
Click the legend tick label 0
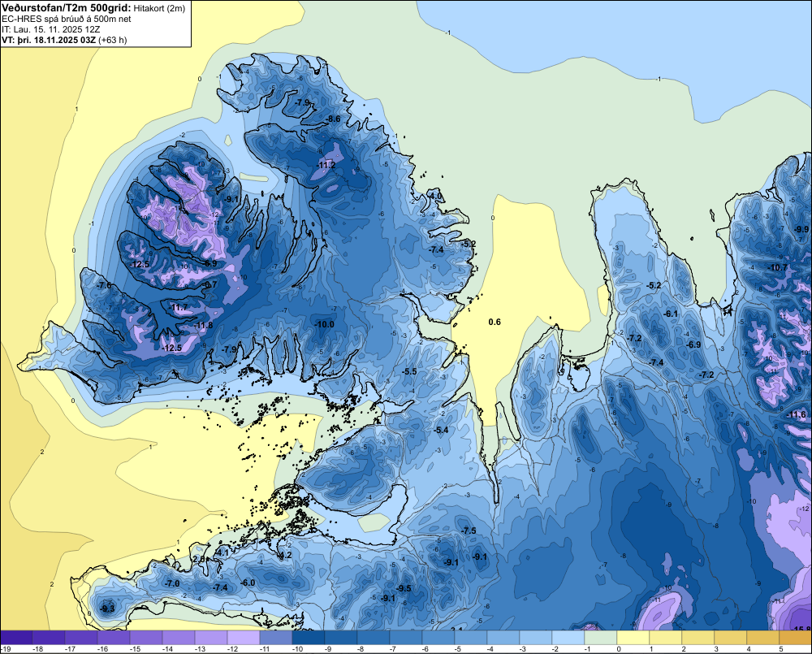point(619,649)
